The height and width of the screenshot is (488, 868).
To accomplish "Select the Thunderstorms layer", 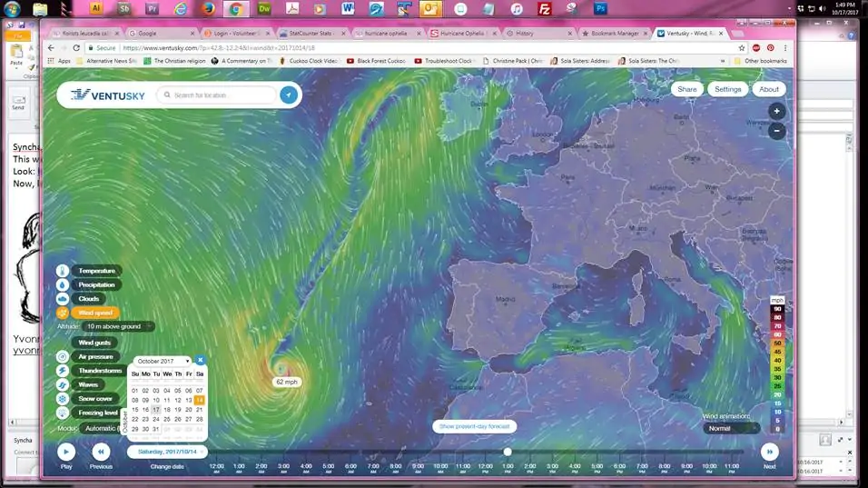I will (100, 371).
